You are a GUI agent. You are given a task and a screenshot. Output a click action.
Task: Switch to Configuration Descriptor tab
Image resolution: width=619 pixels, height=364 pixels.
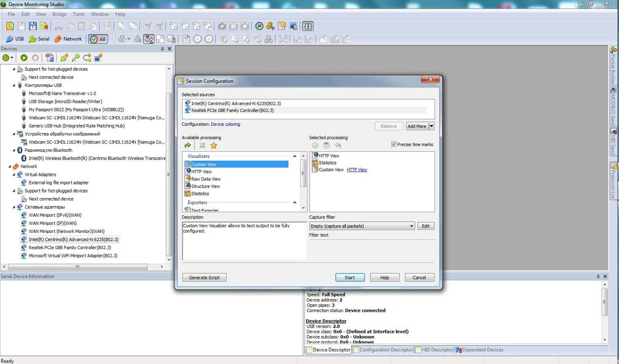383,350
